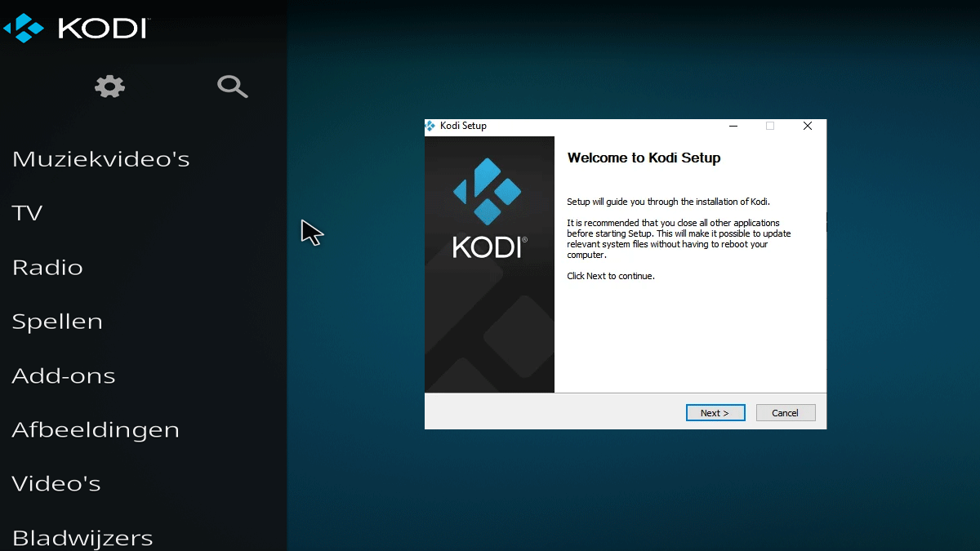Viewport: 980px width, 551px height.
Task: Click the Kodi logo in the top-left corner
Action: 77,28
